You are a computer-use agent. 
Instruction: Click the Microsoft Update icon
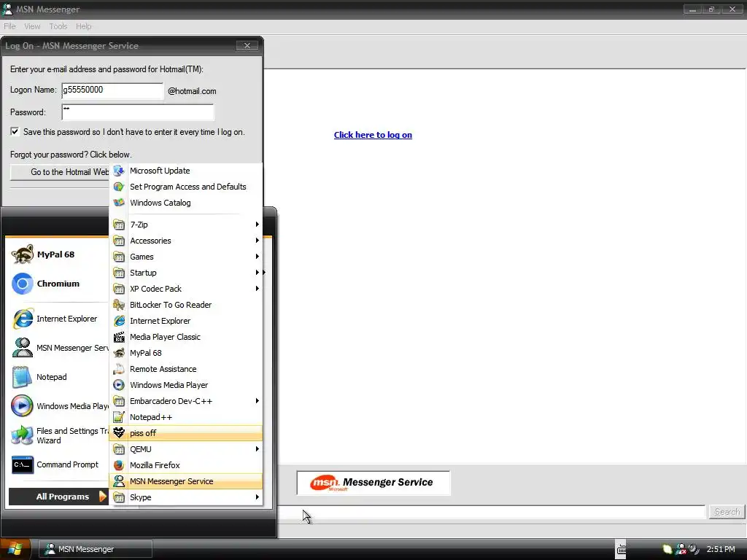point(119,171)
